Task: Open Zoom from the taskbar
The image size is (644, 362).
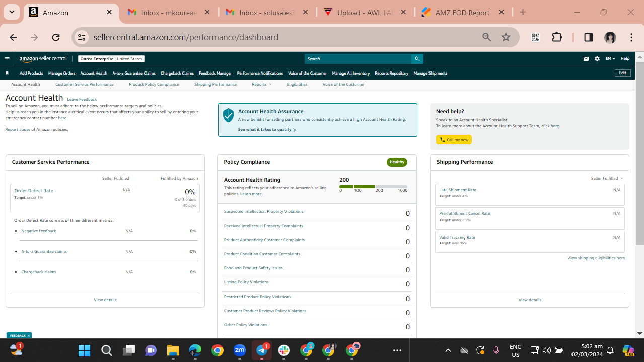Action: pos(240,350)
